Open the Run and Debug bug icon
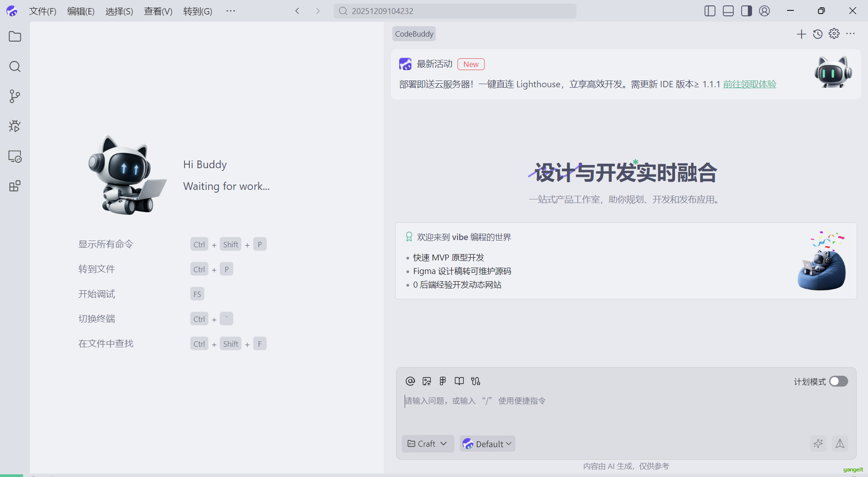868x477 pixels. click(x=15, y=126)
